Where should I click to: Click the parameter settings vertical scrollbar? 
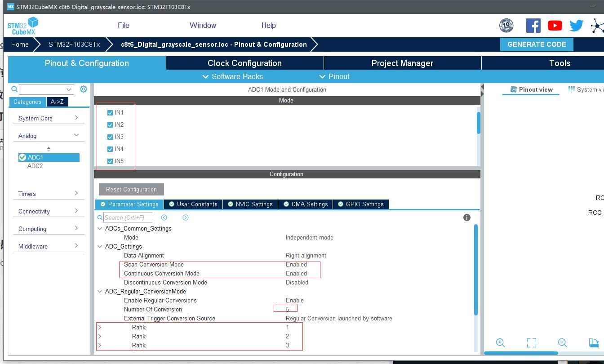coord(476,270)
